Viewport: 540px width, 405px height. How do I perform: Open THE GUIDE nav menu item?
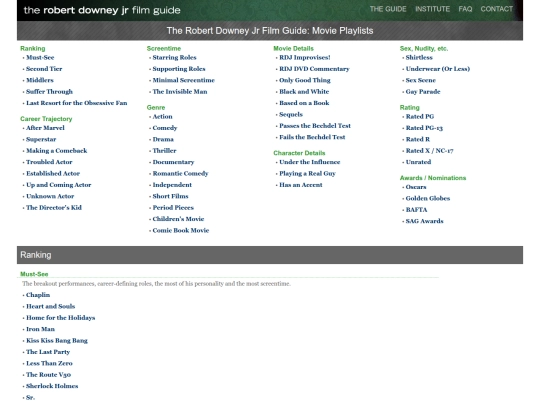[x=388, y=9]
